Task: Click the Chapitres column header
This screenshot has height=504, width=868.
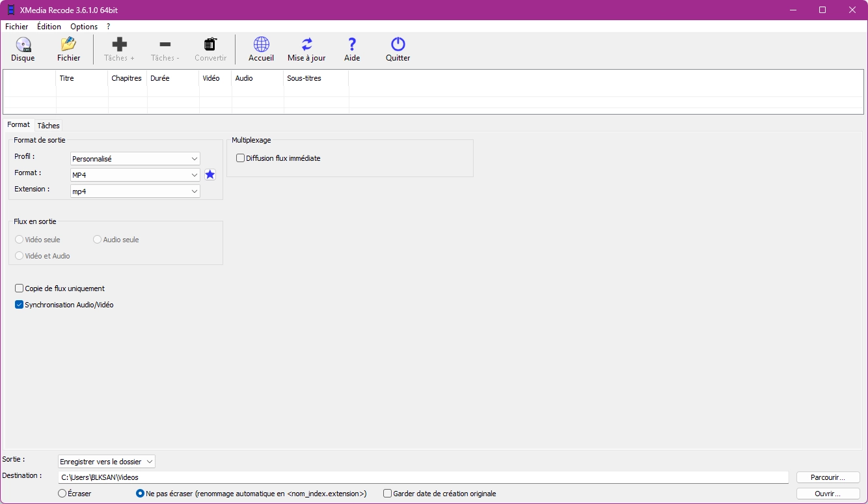Action: [x=128, y=78]
